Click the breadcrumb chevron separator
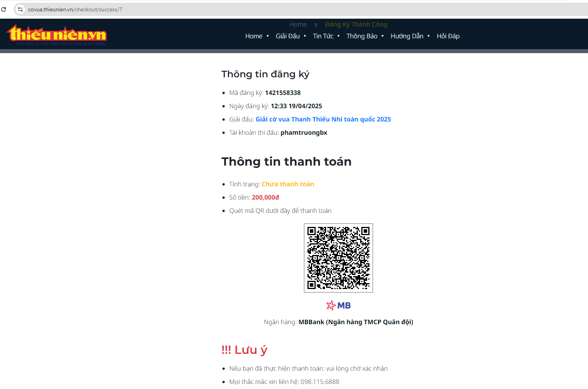 [316, 25]
